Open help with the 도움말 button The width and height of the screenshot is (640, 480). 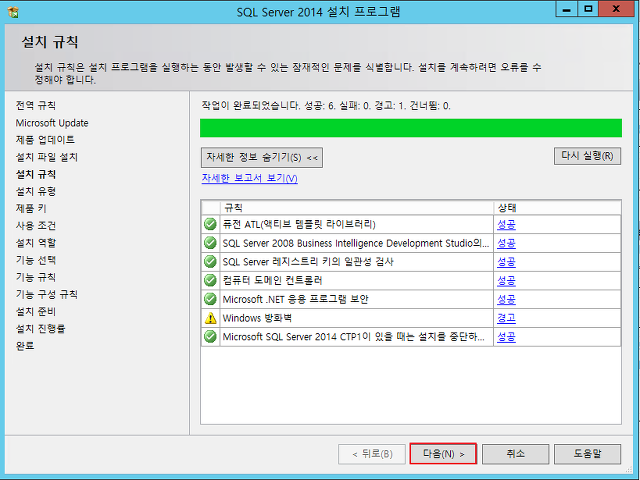[x=587, y=454]
